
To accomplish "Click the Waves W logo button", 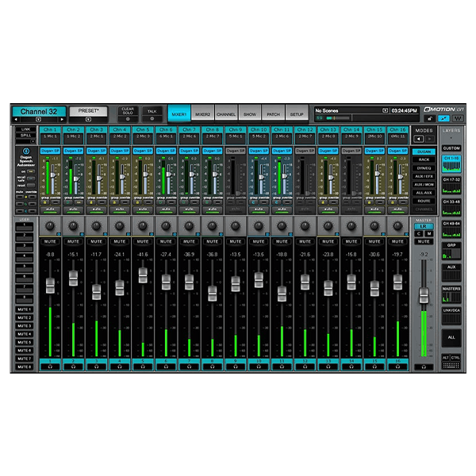I will click(459, 118).
